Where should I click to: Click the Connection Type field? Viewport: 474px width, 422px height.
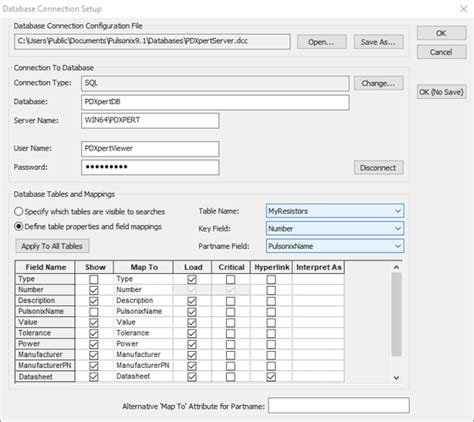[215, 83]
